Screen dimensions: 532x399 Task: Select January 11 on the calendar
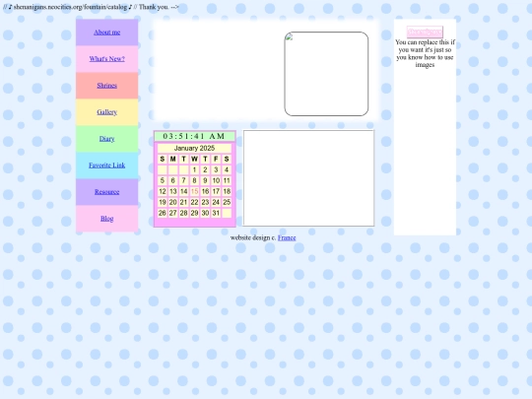[227, 180]
